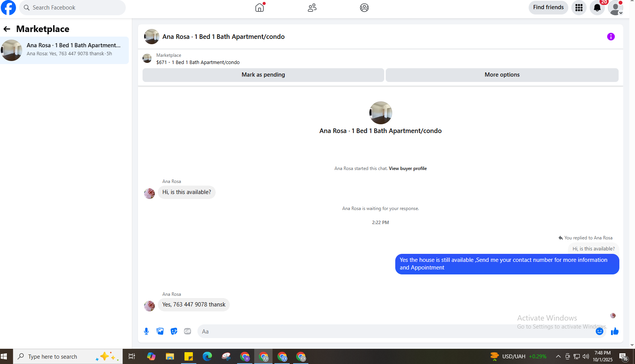
Task: Open the network icon in system tray
Action: click(x=577, y=356)
